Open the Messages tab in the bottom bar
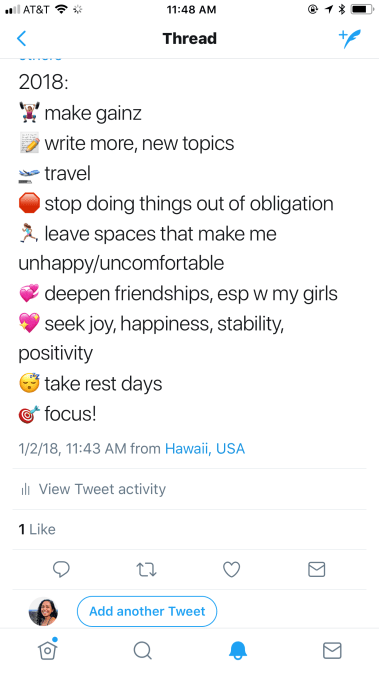This screenshot has height=673, width=379. 332,650
